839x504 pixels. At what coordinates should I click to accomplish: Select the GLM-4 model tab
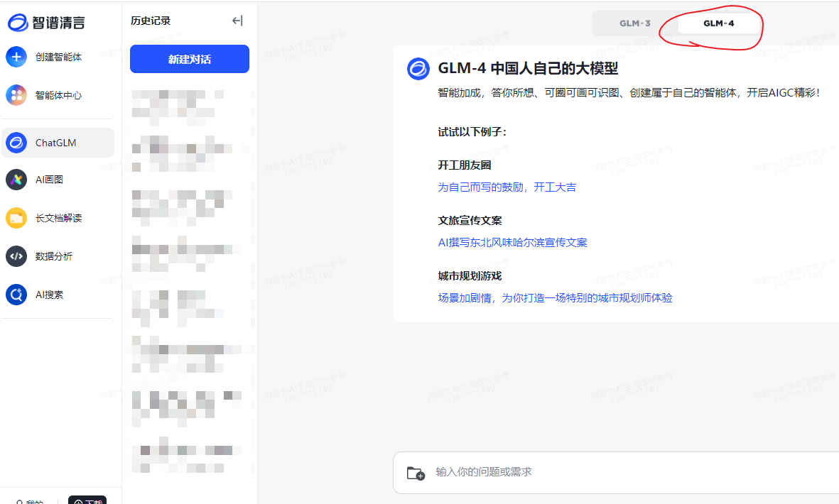tap(719, 23)
